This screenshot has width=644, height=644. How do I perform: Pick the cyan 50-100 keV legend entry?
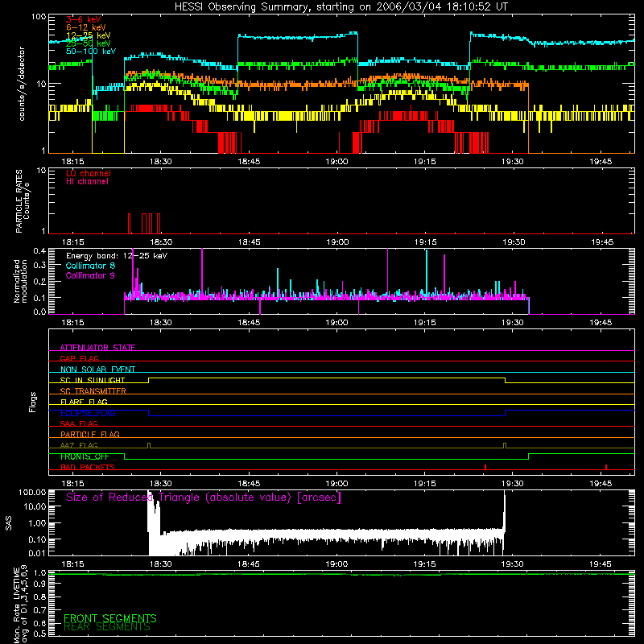coord(91,52)
